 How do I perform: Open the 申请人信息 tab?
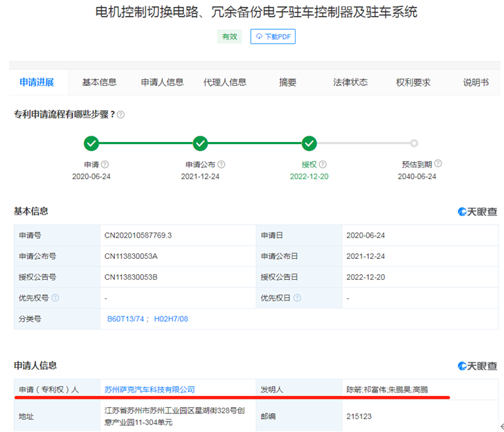pyautogui.click(x=162, y=82)
